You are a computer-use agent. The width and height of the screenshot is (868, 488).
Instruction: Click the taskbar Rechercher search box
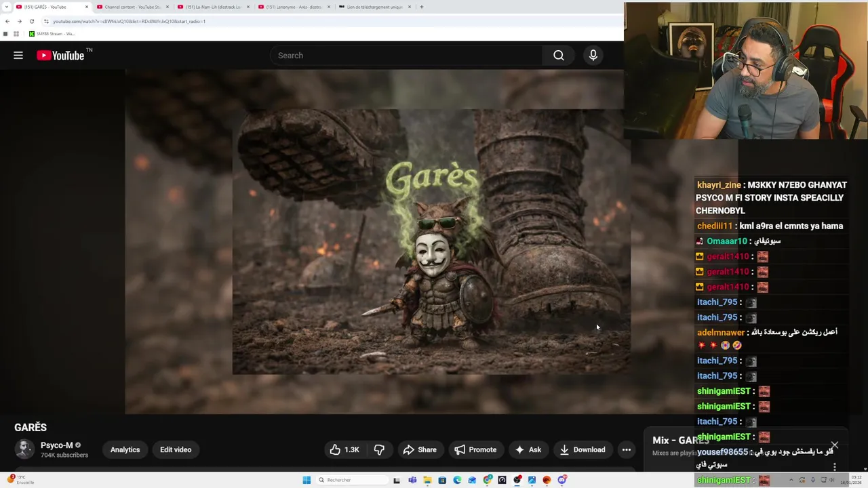353,480
